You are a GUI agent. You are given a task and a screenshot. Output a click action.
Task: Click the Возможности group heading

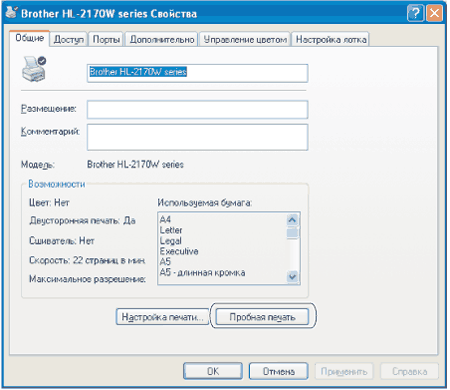pos(57,184)
